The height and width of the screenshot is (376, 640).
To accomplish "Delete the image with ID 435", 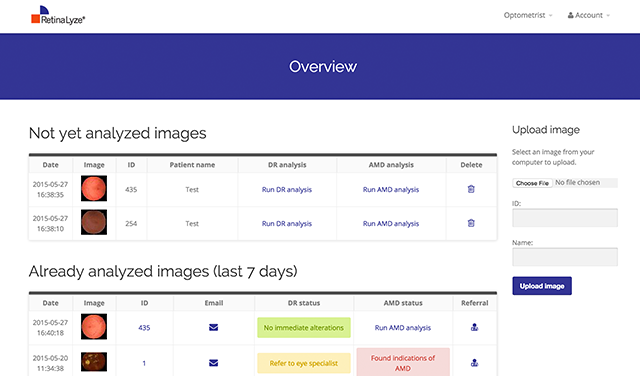I will (x=471, y=189).
